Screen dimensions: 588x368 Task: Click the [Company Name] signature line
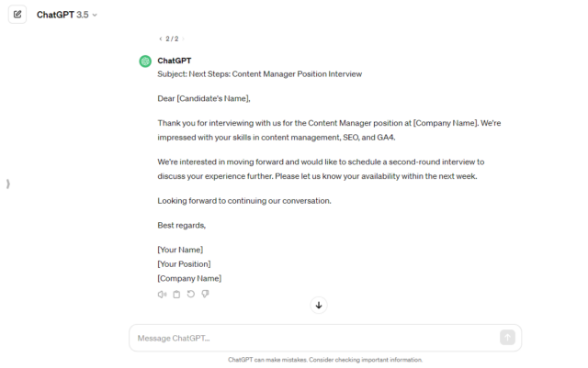[189, 278]
